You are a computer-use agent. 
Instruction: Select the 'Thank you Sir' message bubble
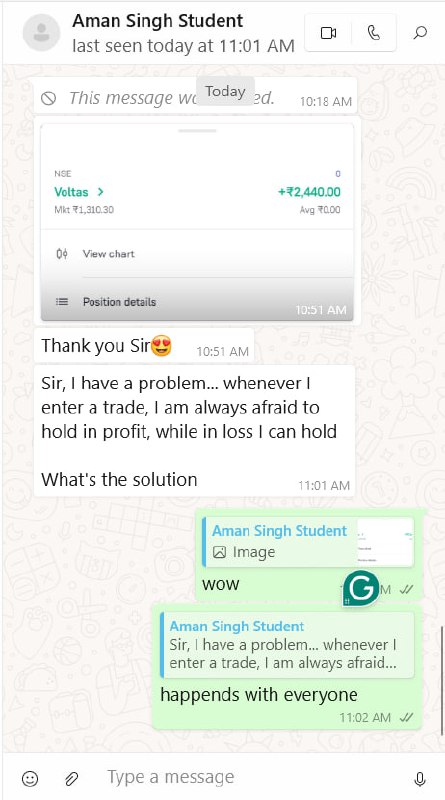click(144, 346)
